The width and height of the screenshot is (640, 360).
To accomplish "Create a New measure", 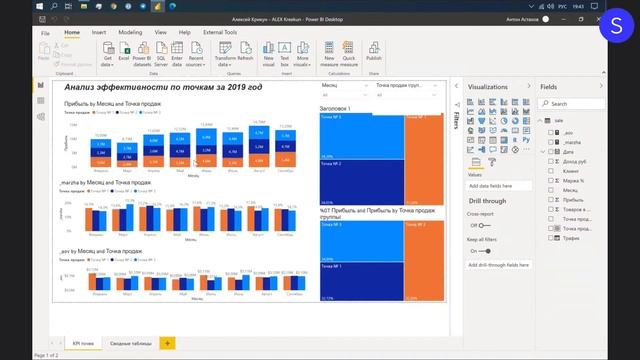I will 329,54.
